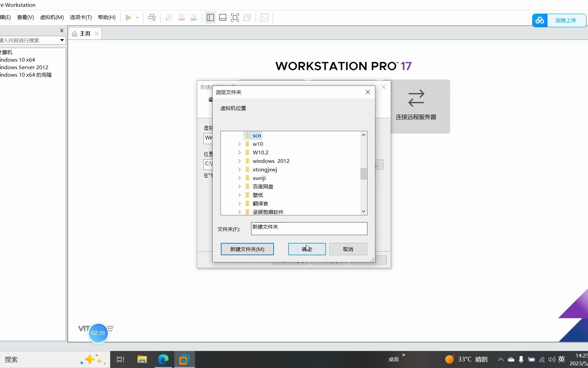Open the library search dropdown arrow
Image resolution: width=588 pixels, height=368 pixels.
pyautogui.click(x=62, y=40)
